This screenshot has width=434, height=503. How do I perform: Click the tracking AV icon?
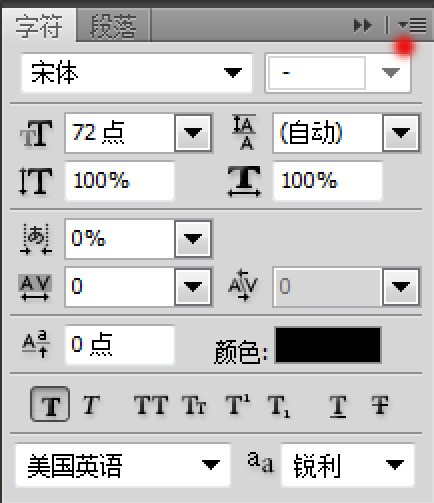(x=35, y=287)
